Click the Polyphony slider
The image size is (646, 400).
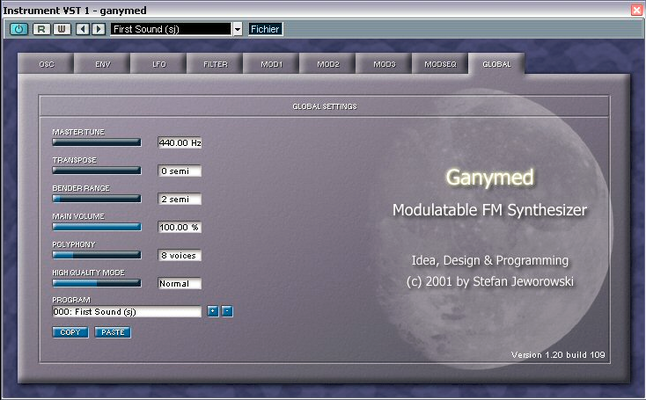tap(97, 255)
